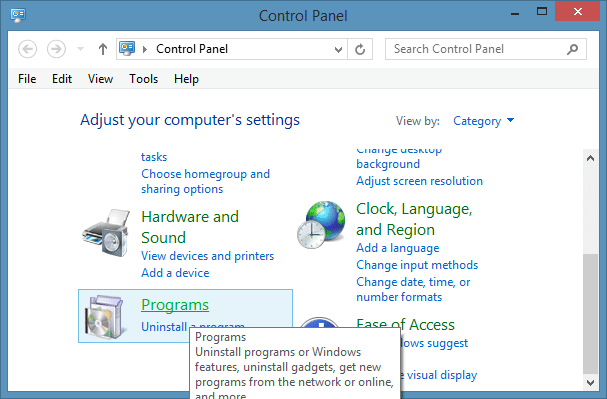Click Add a device link

tap(175, 273)
